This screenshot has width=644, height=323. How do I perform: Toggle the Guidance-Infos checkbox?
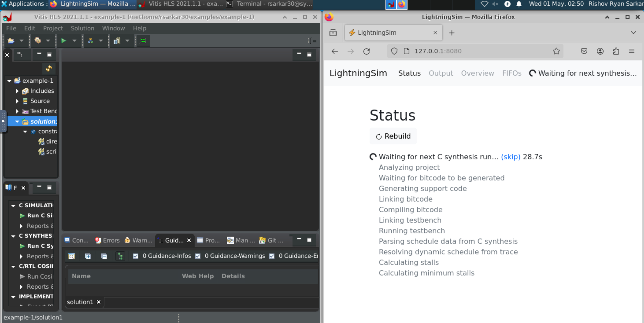pos(136,256)
